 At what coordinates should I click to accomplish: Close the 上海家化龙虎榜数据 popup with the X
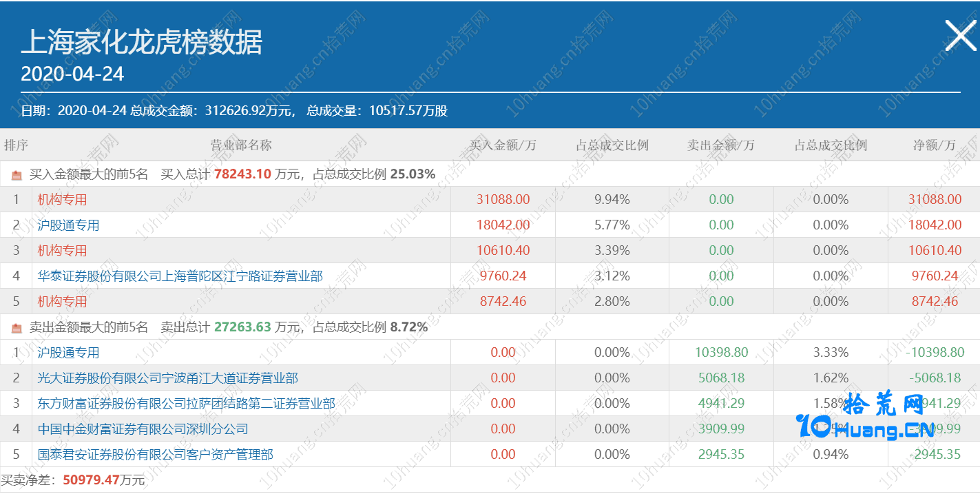tap(960, 35)
